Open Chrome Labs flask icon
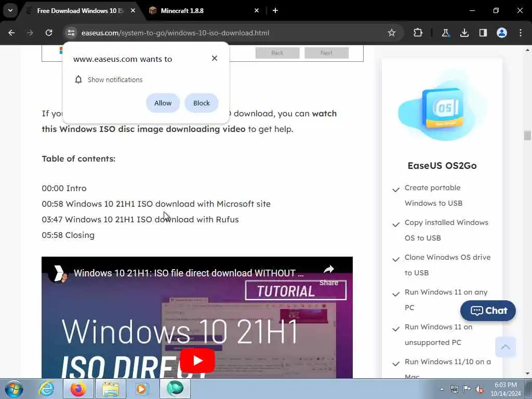The image size is (532, 399). (445, 33)
